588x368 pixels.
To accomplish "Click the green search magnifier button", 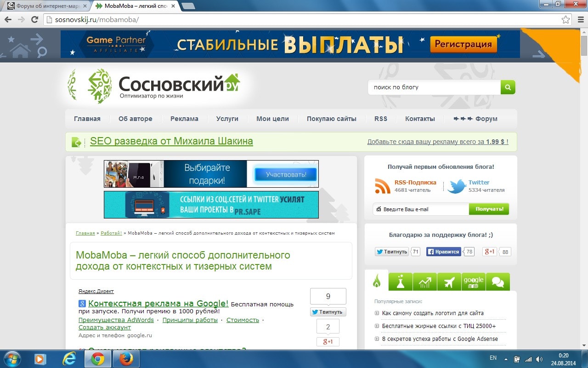I will click(508, 87).
